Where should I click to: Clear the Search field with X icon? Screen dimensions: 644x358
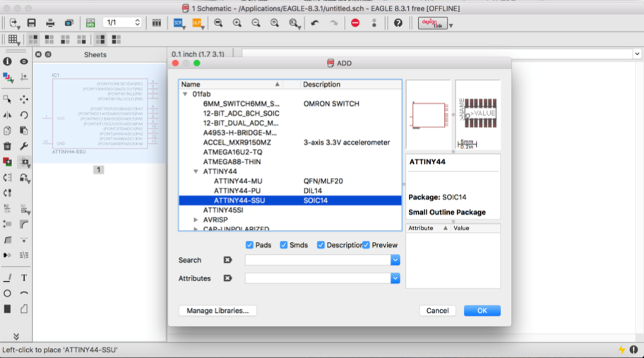227,260
